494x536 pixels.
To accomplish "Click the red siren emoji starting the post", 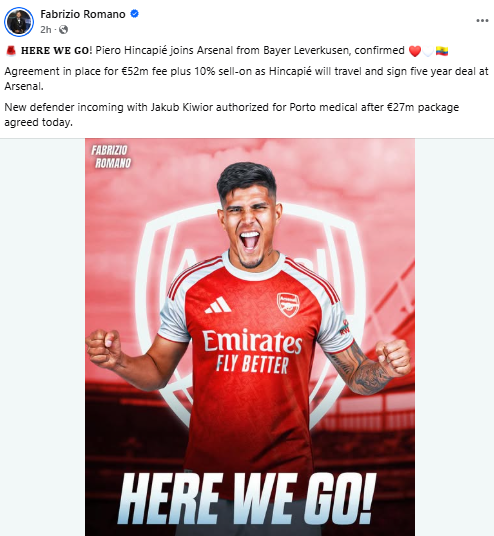I will click(x=11, y=51).
